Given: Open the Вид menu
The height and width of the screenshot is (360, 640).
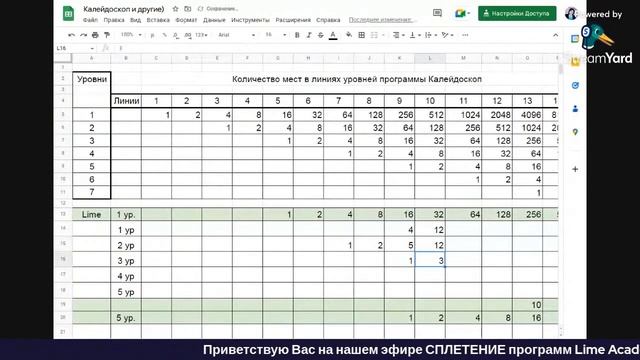Looking at the screenshot, I should (136, 20).
